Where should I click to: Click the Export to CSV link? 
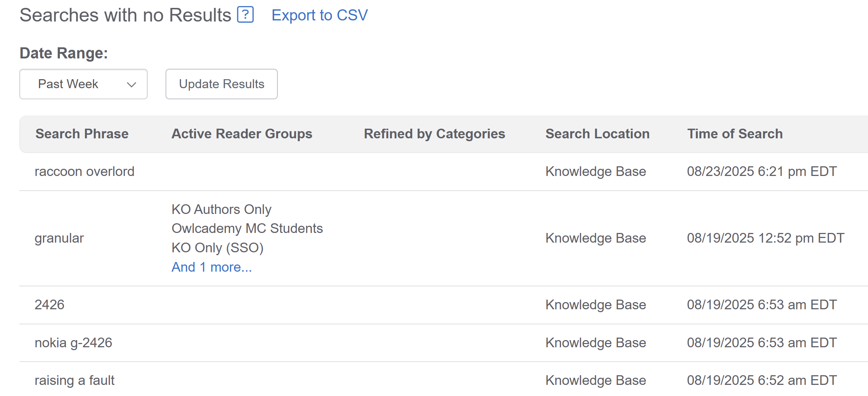[319, 15]
